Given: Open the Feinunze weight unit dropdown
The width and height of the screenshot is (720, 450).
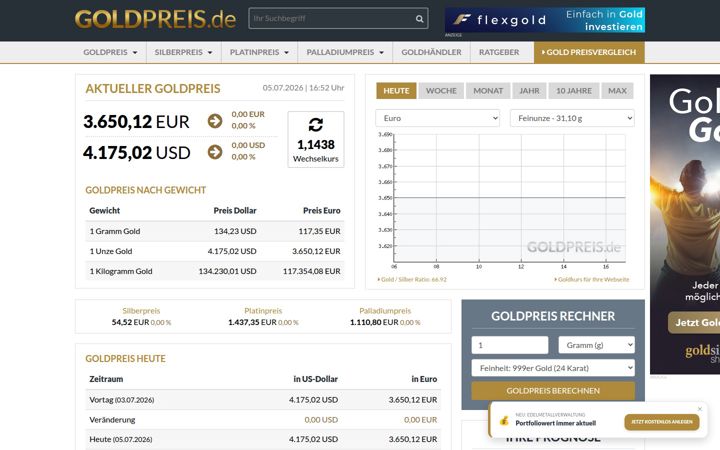Looking at the screenshot, I should (x=572, y=118).
